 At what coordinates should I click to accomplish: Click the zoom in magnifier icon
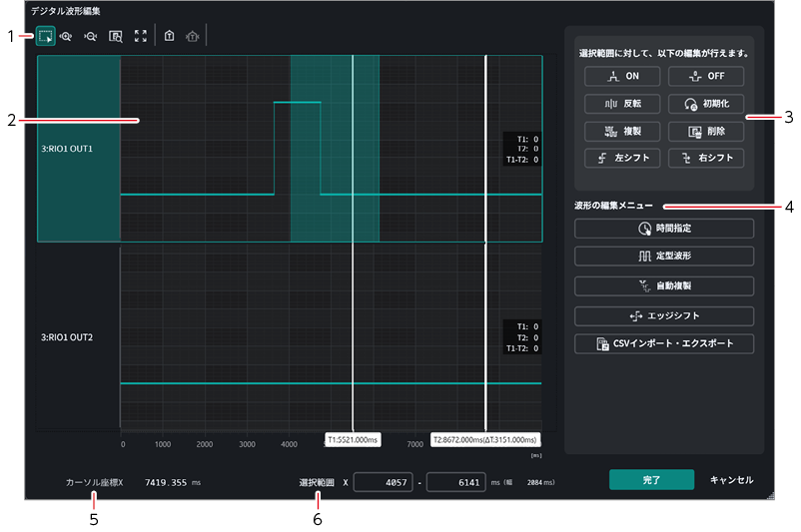coord(66,36)
